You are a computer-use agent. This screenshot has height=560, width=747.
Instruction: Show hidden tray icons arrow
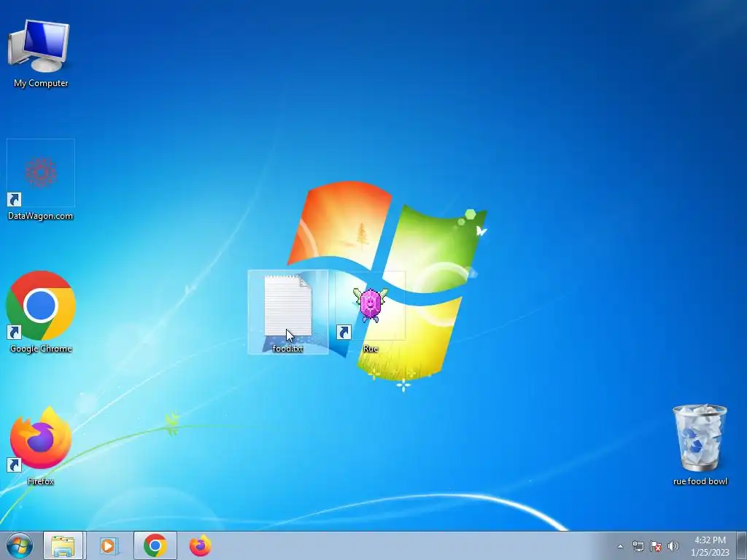pos(620,546)
